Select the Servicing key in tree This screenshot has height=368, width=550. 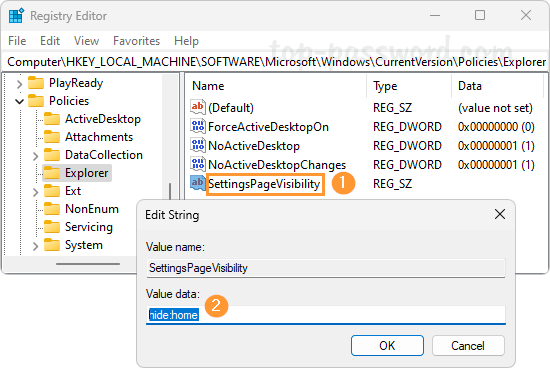(x=89, y=227)
